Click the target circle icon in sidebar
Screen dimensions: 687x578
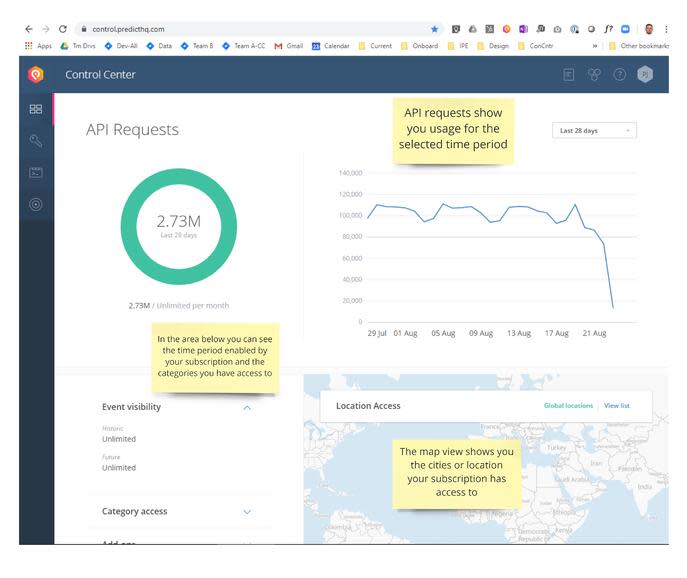point(36,204)
